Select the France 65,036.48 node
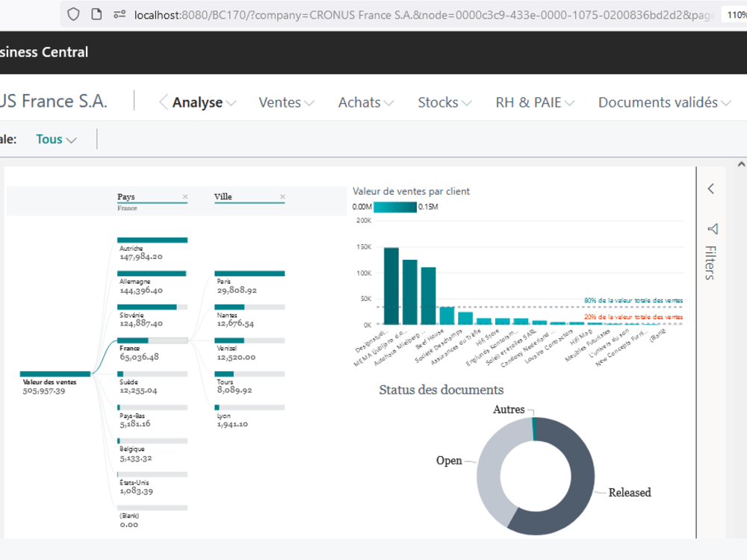This screenshot has height=560, width=747. [x=152, y=349]
